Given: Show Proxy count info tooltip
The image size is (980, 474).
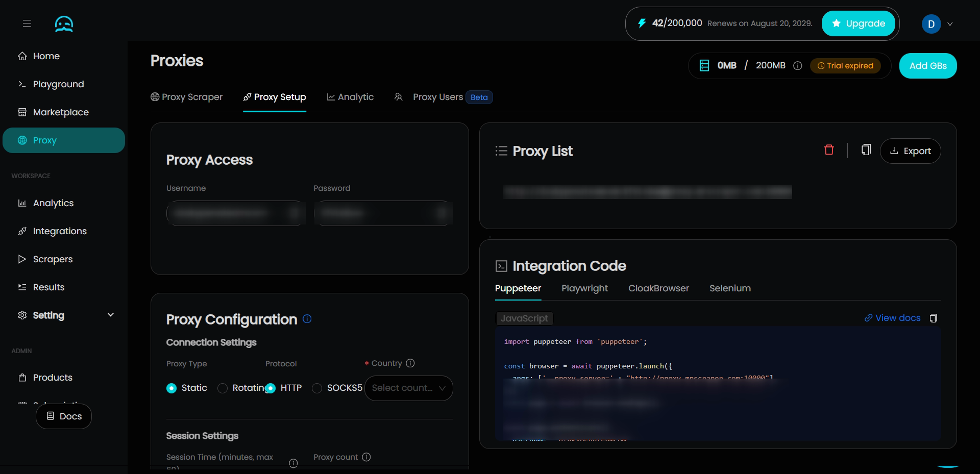Looking at the screenshot, I should pos(366,457).
